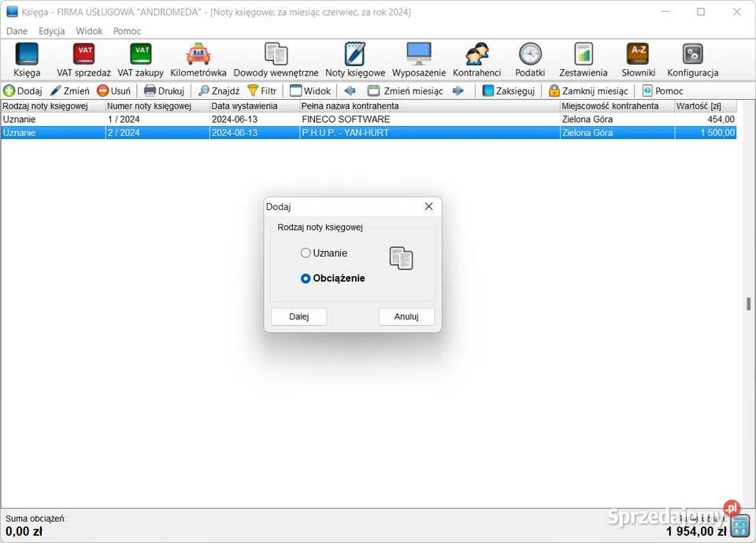Screen dimensions: 756x543
Task: Select the FINECO SOFTWARE row
Action: (346, 120)
